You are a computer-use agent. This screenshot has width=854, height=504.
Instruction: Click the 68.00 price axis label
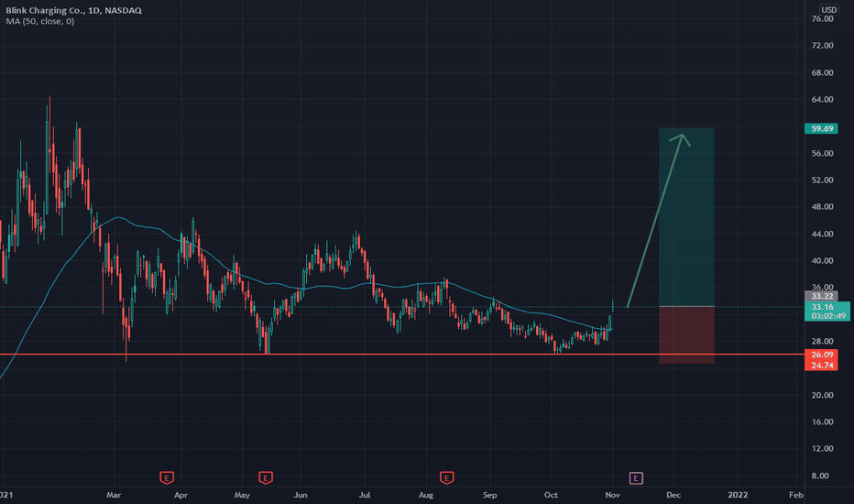pyautogui.click(x=822, y=72)
